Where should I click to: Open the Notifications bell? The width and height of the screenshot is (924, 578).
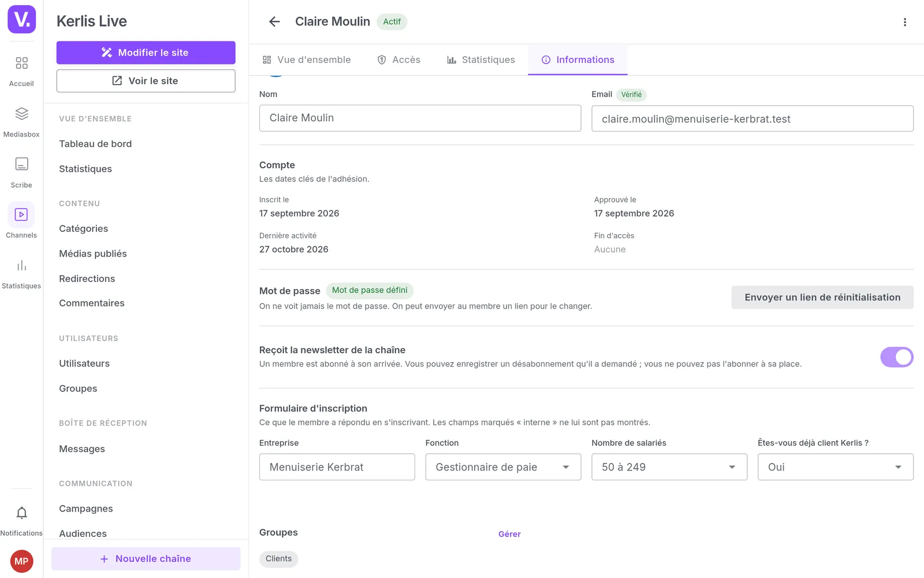[x=21, y=520]
